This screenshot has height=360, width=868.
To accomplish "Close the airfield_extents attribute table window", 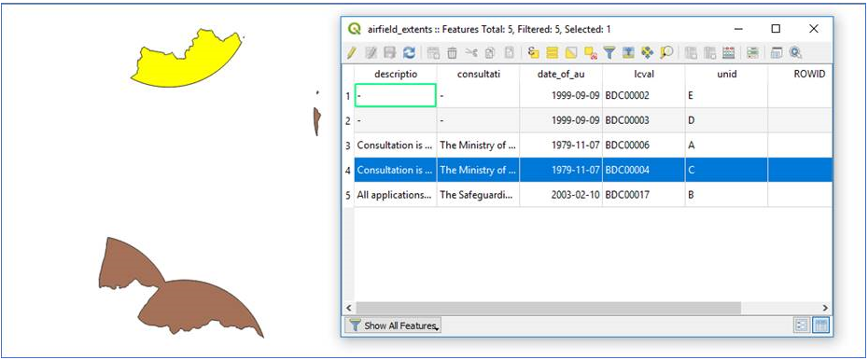I will [x=813, y=29].
